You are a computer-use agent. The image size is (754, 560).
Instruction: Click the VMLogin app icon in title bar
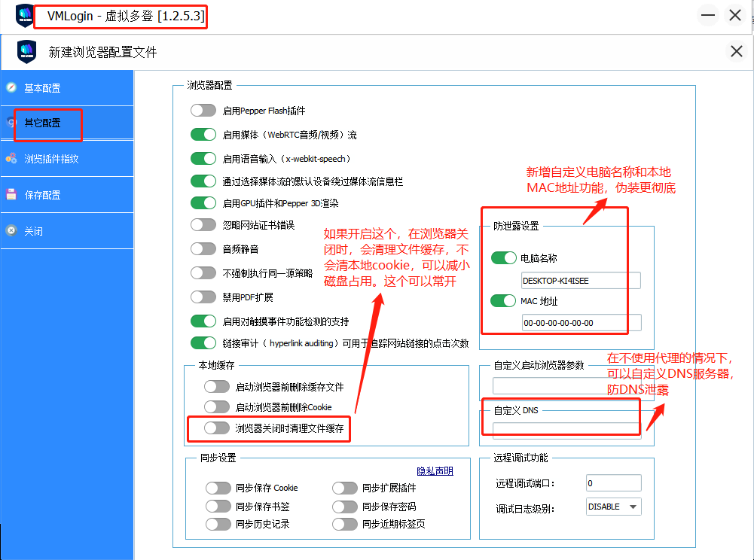pos(24,15)
